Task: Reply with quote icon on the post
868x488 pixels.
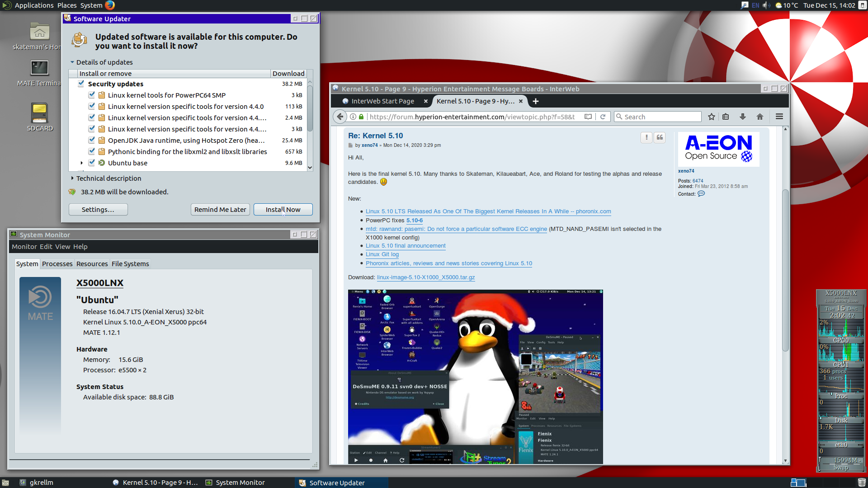Action: pyautogui.click(x=660, y=137)
